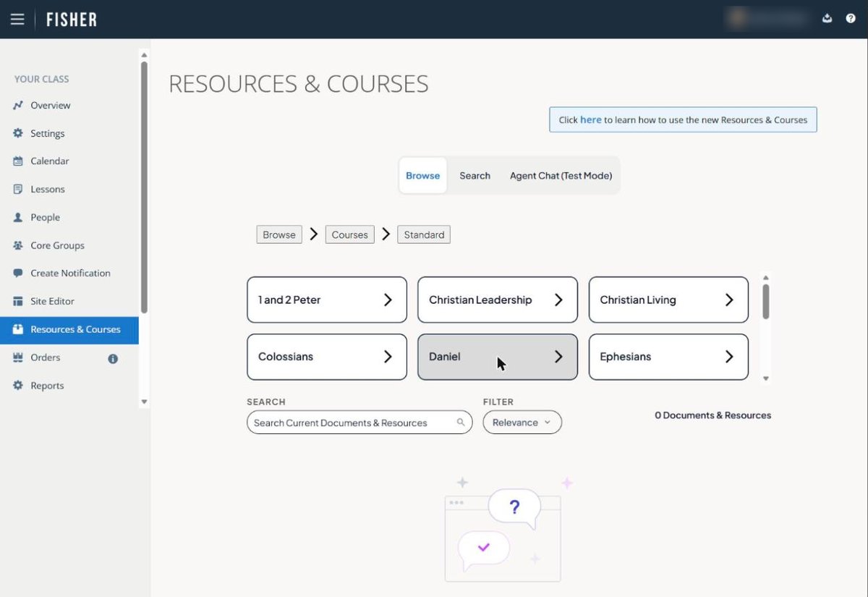Open the hamburger menu icon
The image size is (868, 597).
pos(17,20)
